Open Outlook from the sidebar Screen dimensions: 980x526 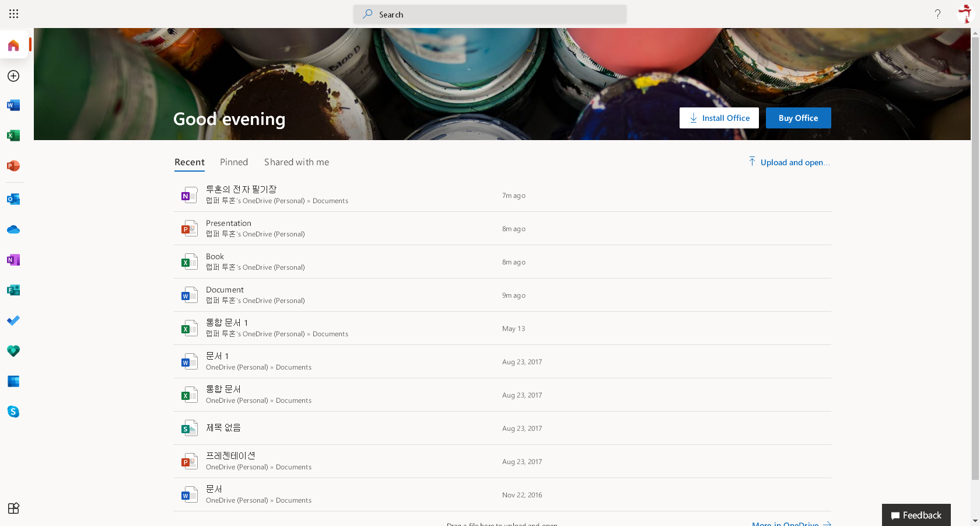pyautogui.click(x=13, y=199)
